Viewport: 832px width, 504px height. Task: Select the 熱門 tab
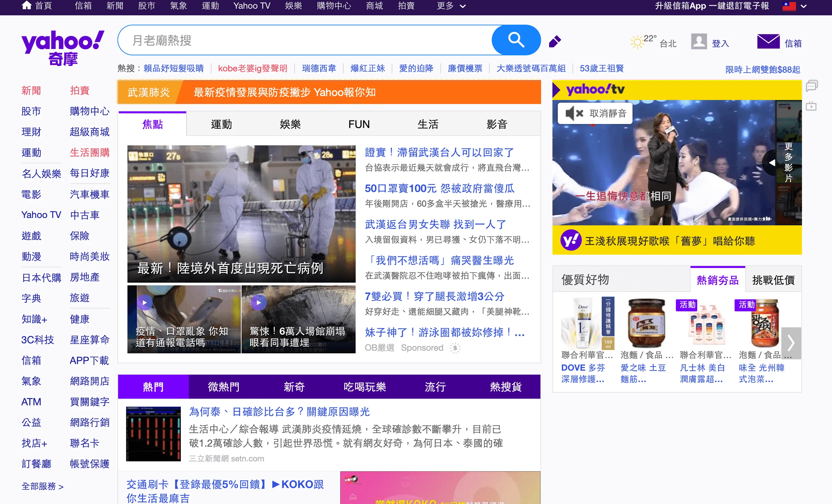click(153, 387)
